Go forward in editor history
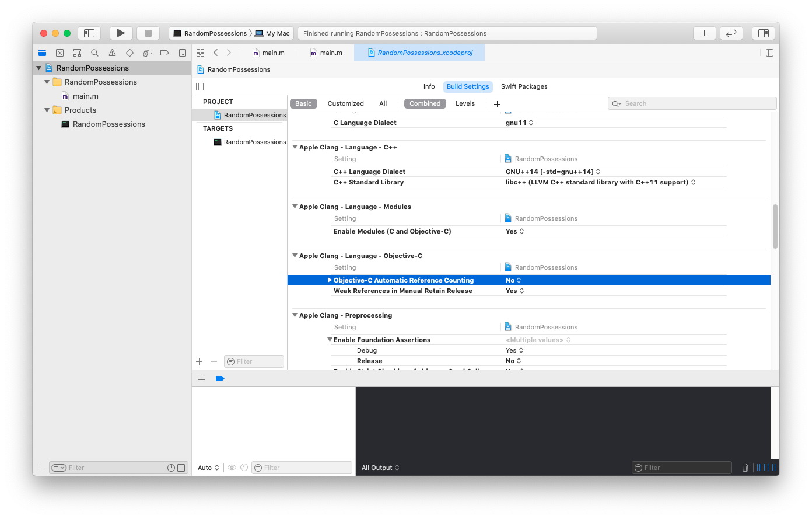Image resolution: width=812 pixels, height=519 pixels. coord(229,53)
